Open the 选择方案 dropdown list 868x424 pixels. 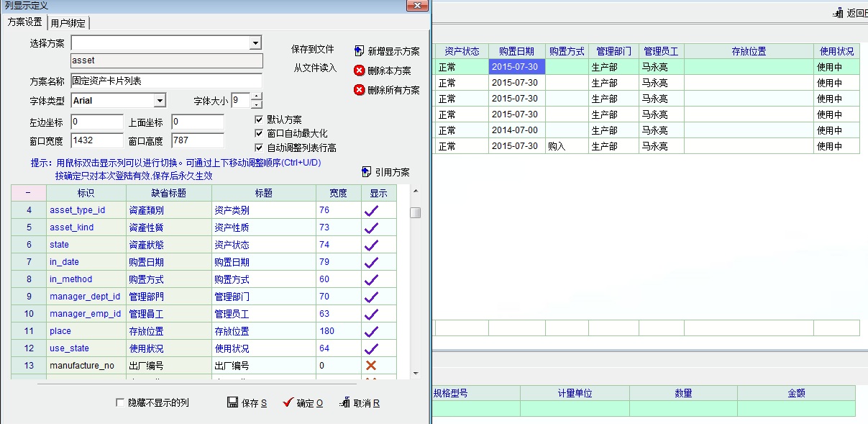coord(255,44)
